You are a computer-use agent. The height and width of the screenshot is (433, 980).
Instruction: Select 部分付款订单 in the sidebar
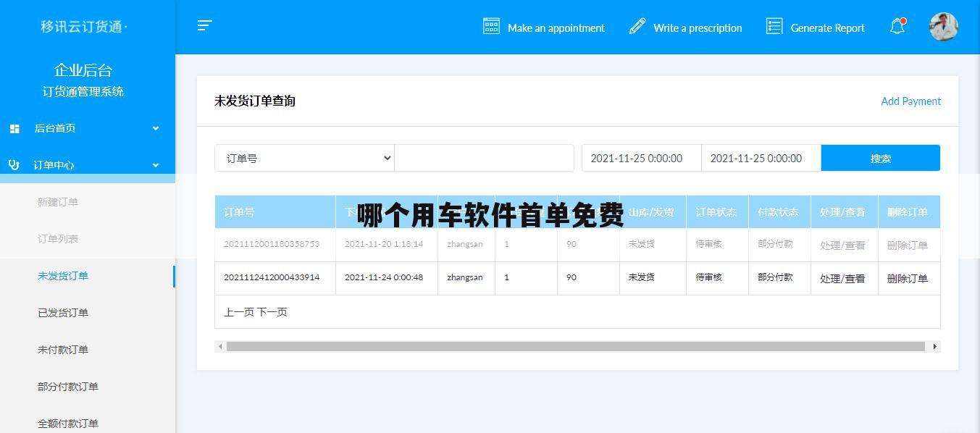coord(68,387)
